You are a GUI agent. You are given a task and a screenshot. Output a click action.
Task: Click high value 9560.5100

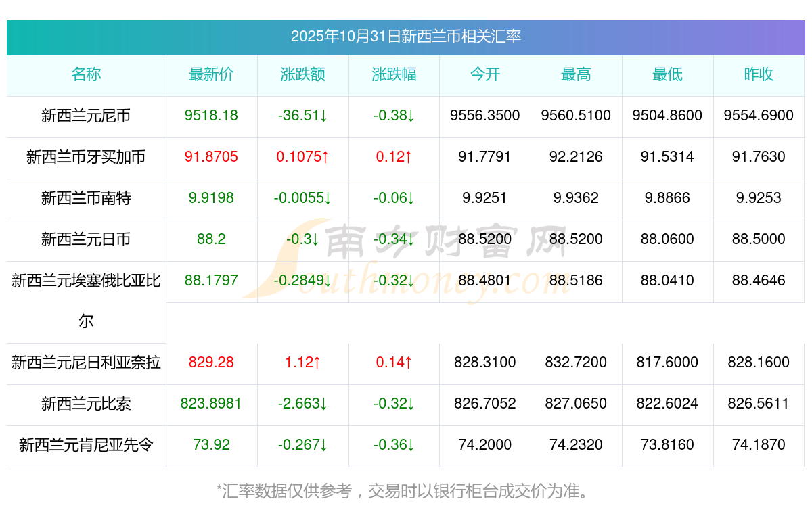pos(576,116)
